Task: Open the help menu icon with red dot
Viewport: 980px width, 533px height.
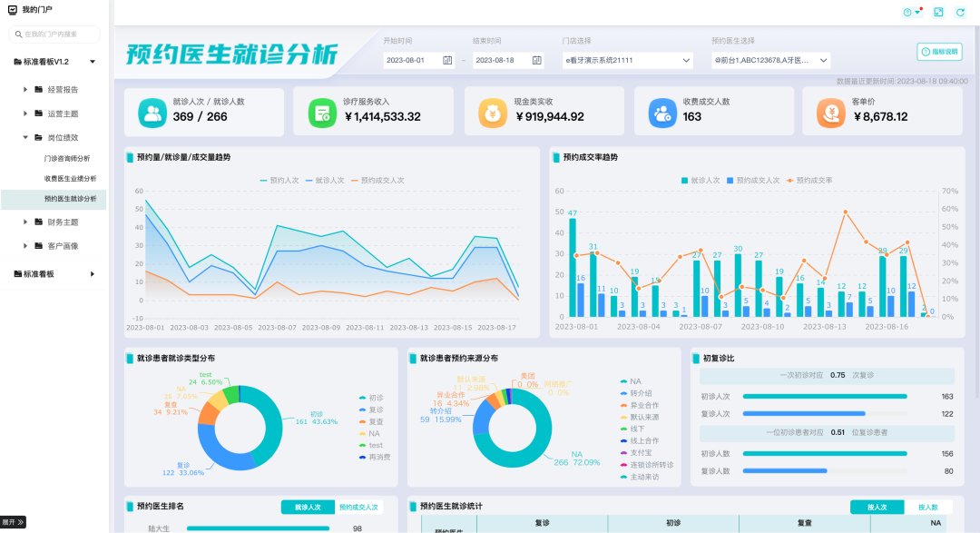Action: tap(912, 12)
